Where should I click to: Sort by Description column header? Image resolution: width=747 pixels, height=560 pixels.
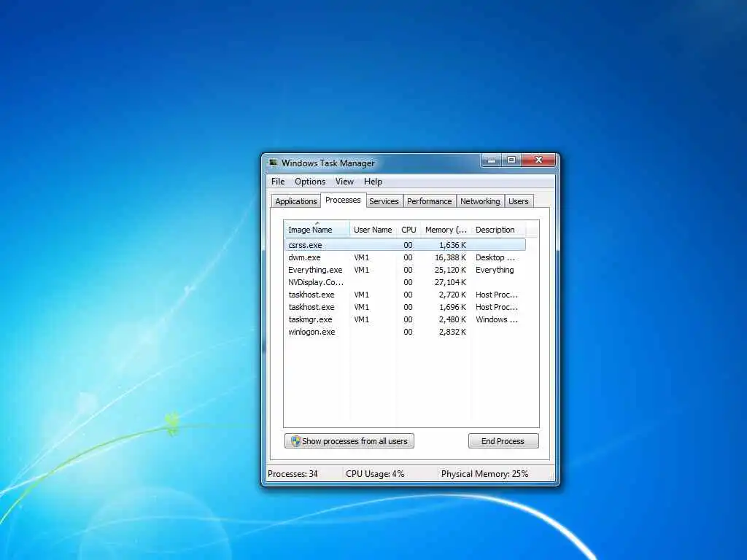pos(498,230)
